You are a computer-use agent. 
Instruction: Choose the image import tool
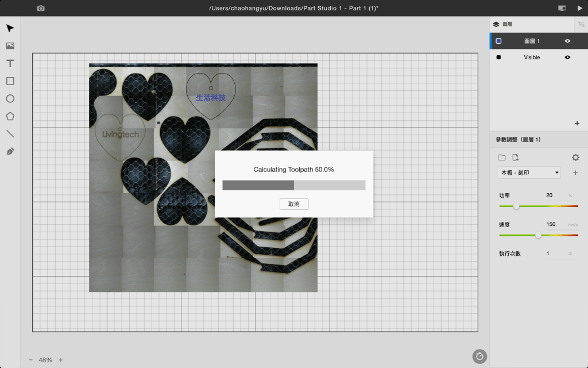(x=10, y=46)
